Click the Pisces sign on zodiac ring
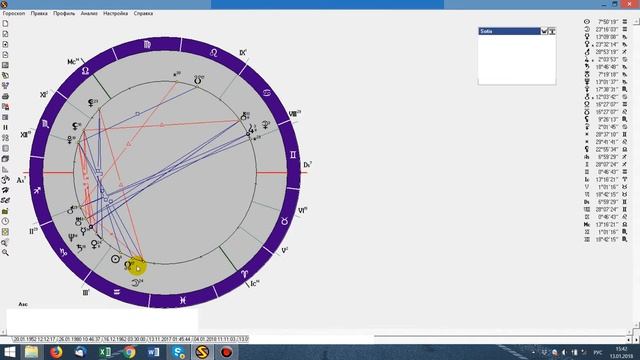This screenshot has height=360, width=640. (182, 300)
